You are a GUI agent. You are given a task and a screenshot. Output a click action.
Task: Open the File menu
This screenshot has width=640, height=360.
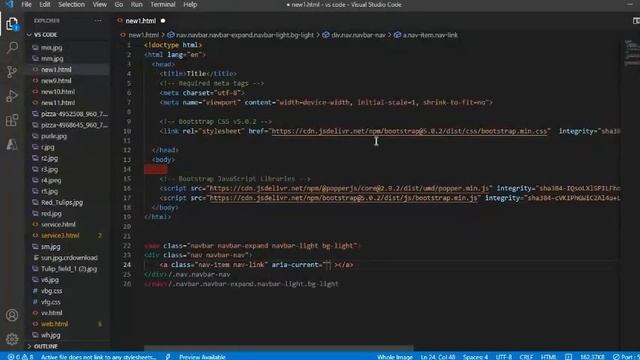[x=27, y=4]
